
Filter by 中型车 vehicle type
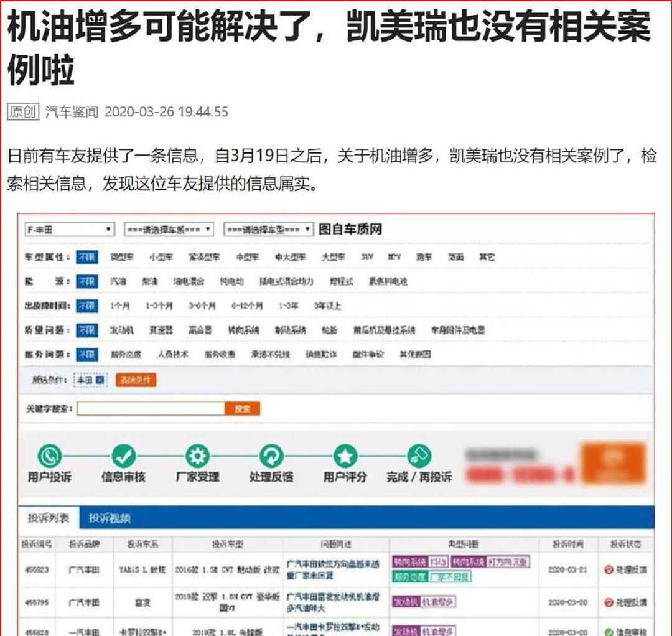coord(247,257)
